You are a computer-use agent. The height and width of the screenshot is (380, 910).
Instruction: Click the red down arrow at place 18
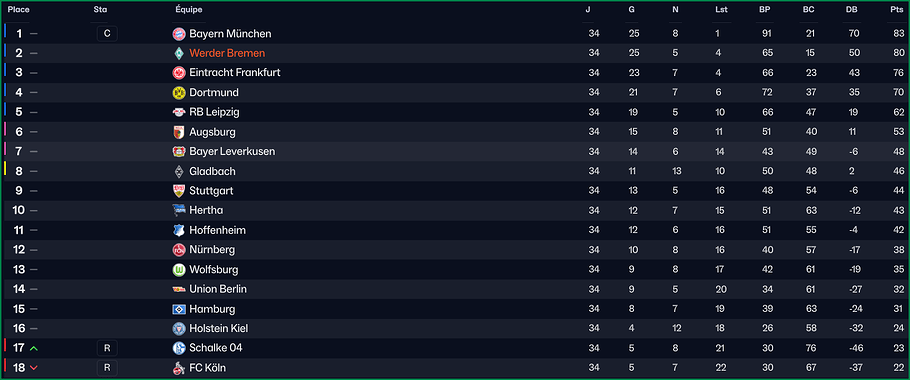34,368
